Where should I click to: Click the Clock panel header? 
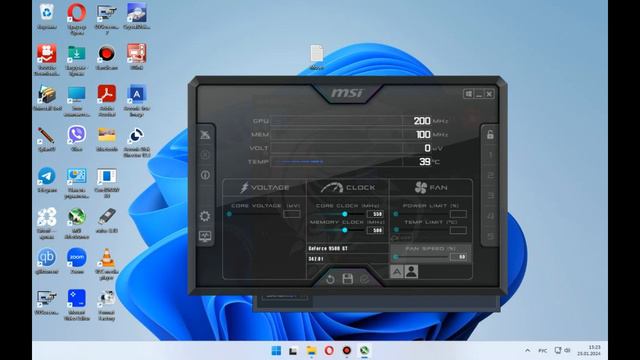tap(348, 187)
